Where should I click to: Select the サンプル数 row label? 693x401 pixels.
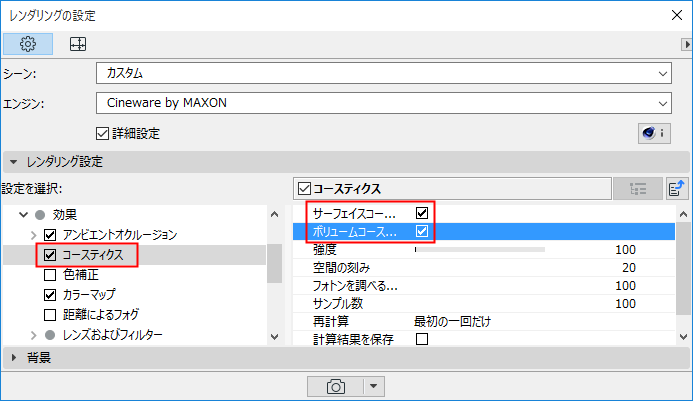338,304
